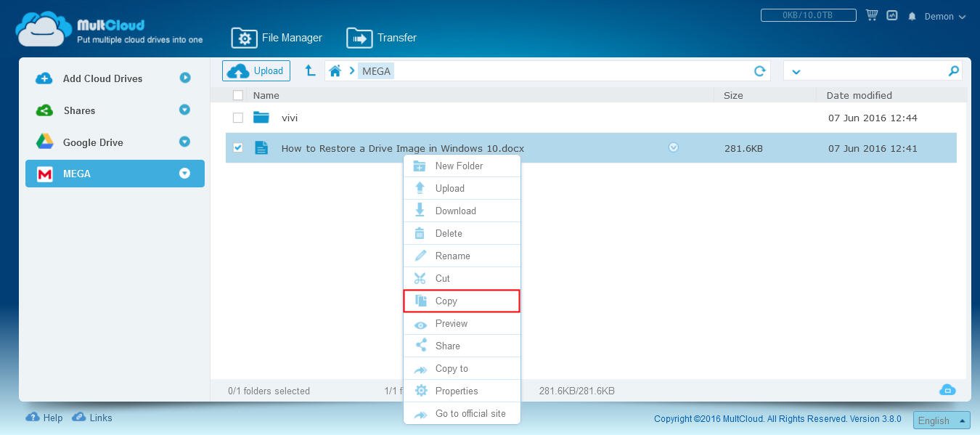
Task: Choose New Folder from context menu
Action: pyautogui.click(x=462, y=166)
